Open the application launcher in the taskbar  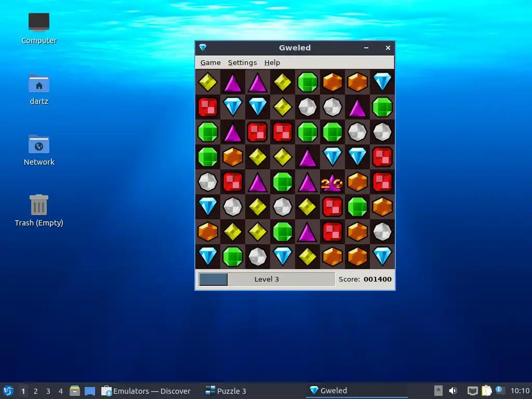[x=8, y=391]
